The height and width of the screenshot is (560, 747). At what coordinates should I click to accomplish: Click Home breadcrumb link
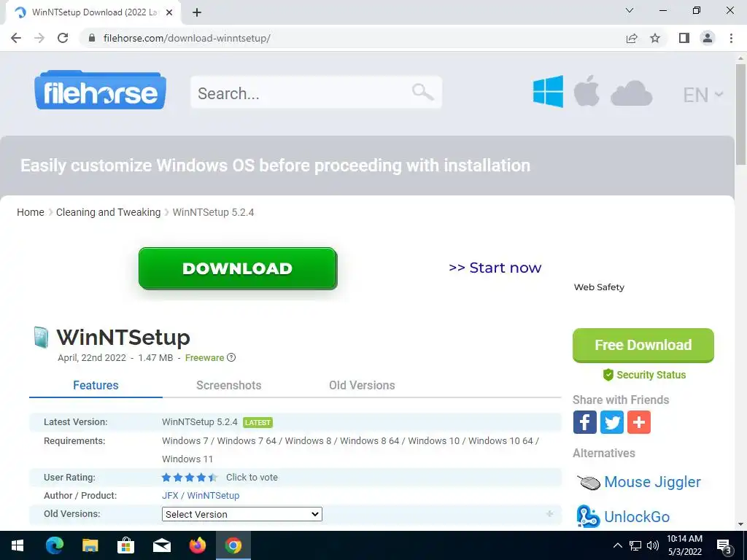click(x=31, y=212)
